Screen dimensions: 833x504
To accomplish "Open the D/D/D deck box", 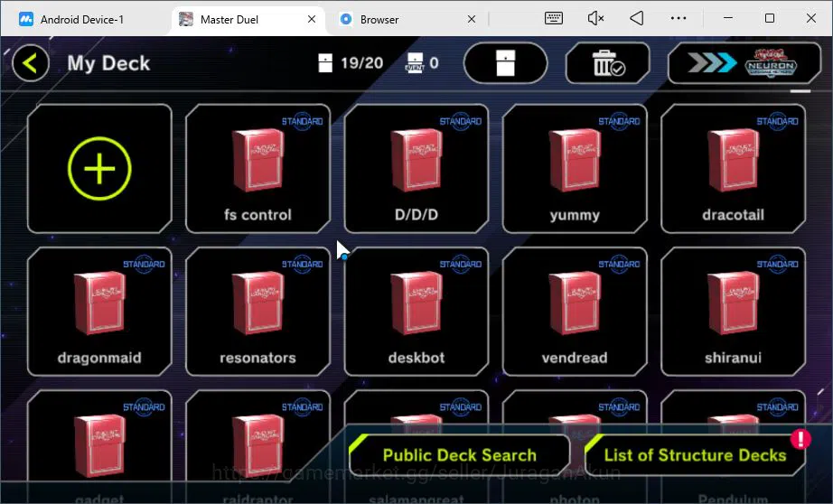I will pyautogui.click(x=416, y=168).
